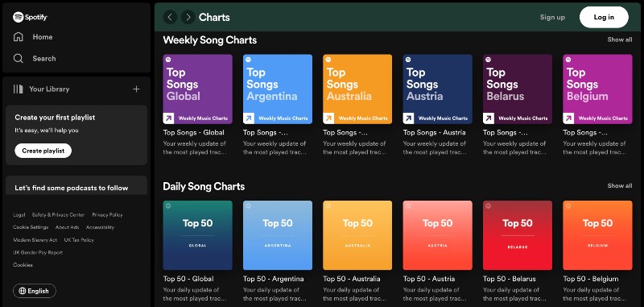644x307 pixels.
Task: Open the Legal link
Action: [19, 214]
